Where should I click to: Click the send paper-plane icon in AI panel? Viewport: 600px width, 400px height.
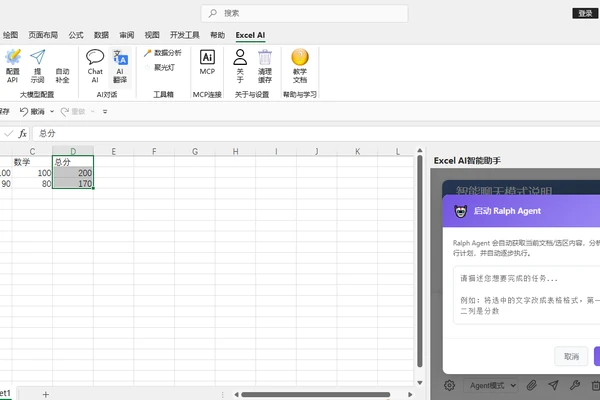coord(553,385)
